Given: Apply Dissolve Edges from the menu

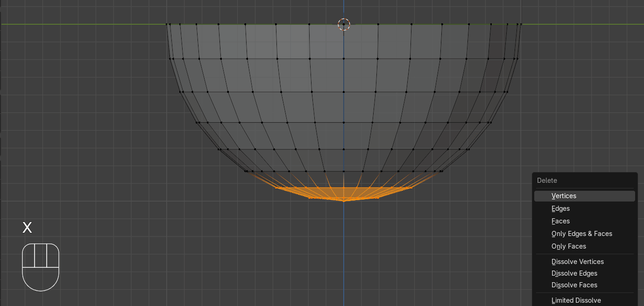Looking at the screenshot, I should [574, 273].
